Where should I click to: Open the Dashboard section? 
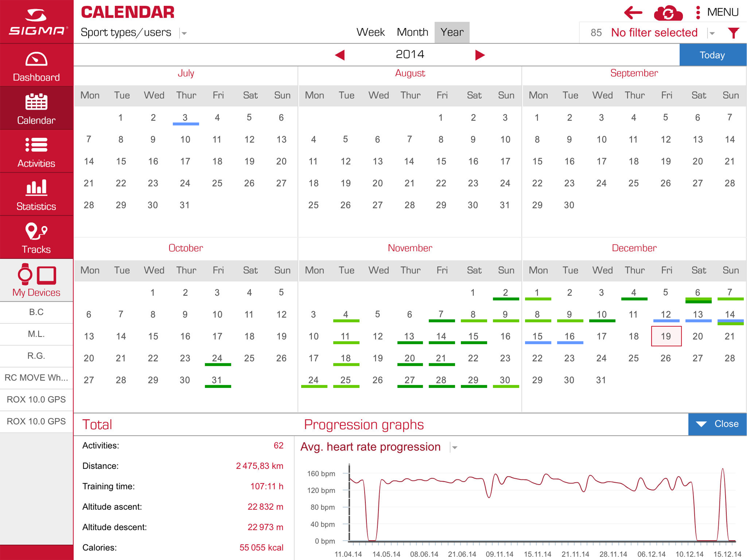pos(36,66)
